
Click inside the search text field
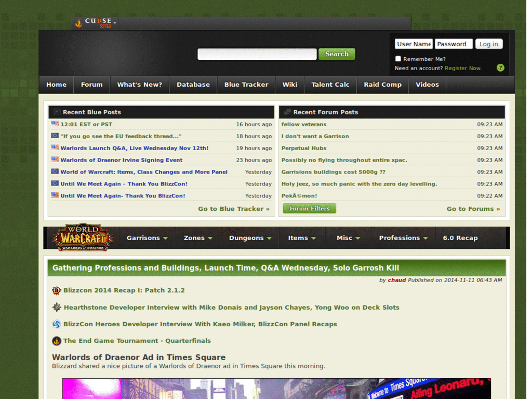257,54
